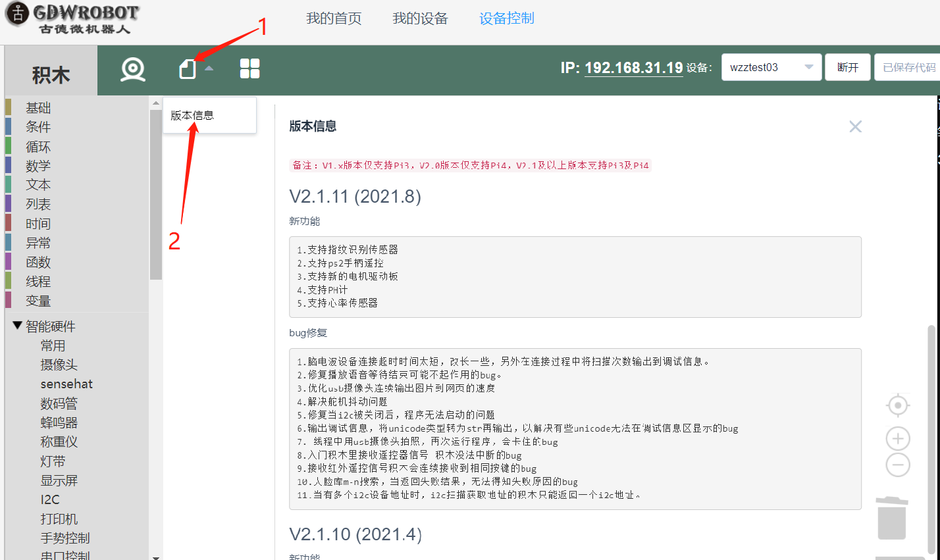Open the four-square grid icon
The height and width of the screenshot is (560, 940).
click(250, 68)
